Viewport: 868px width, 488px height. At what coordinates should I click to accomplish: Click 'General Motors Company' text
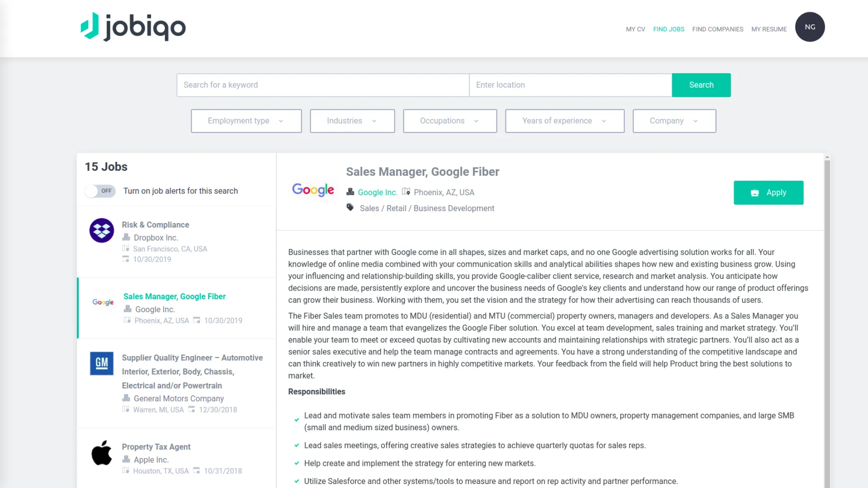click(179, 399)
